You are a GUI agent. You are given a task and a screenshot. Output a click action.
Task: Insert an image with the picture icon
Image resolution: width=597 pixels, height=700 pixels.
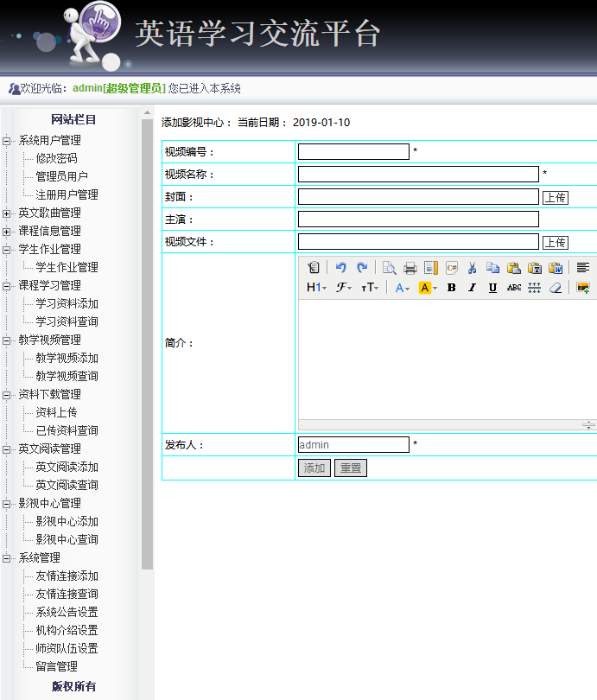(582, 288)
